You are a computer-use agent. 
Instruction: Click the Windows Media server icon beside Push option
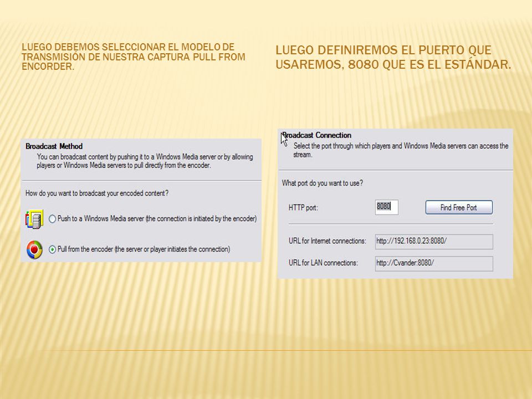(34, 219)
